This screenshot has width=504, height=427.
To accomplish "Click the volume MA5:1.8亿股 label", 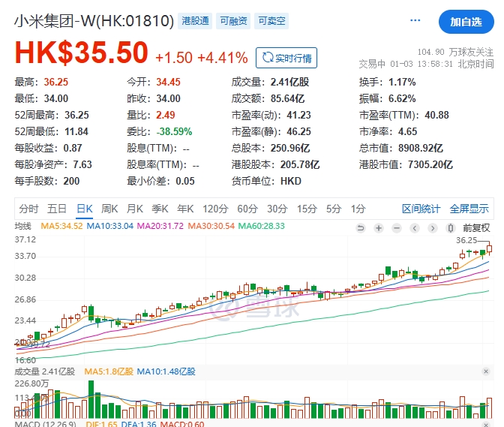I will [109, 371].
